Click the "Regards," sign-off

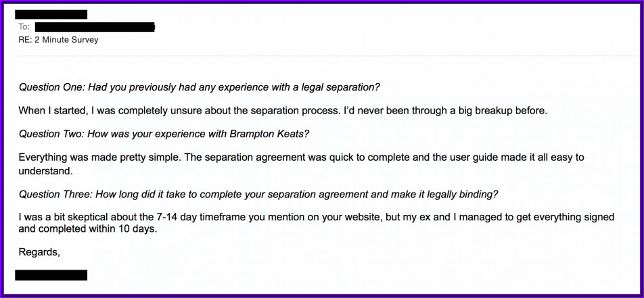[x=39, y=252]
